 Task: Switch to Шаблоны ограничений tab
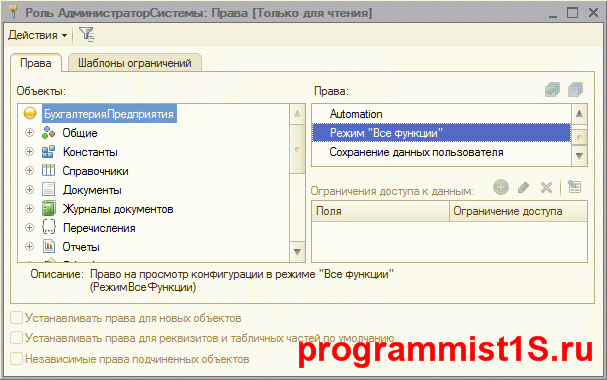pos(135,63)
